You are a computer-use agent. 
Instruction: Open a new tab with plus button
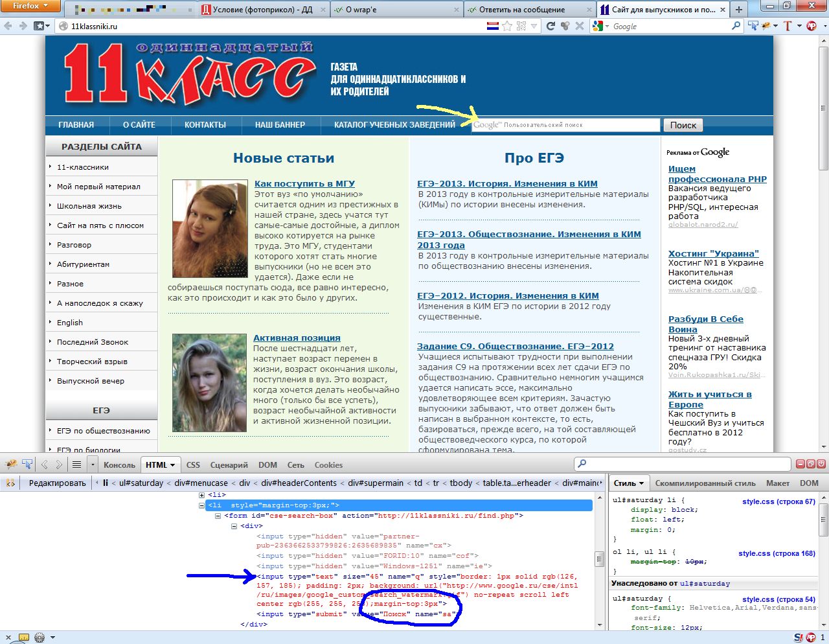(x=739, y=9)
